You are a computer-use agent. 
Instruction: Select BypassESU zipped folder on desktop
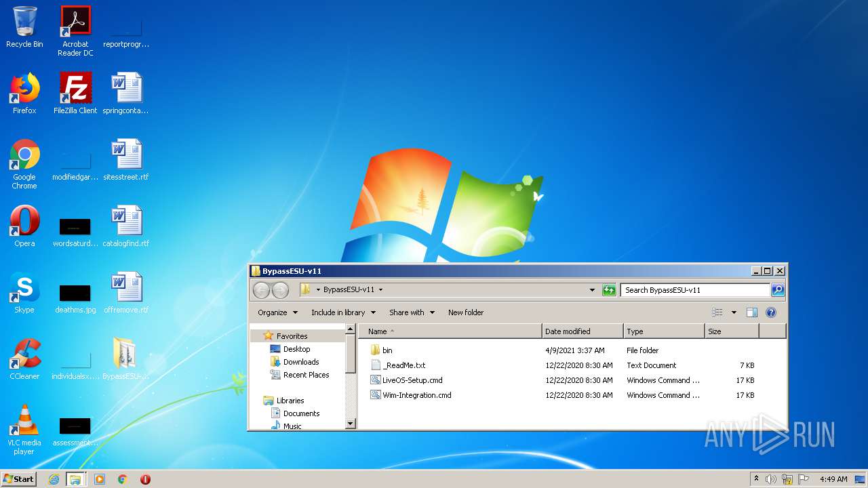[x=126, y=359]
